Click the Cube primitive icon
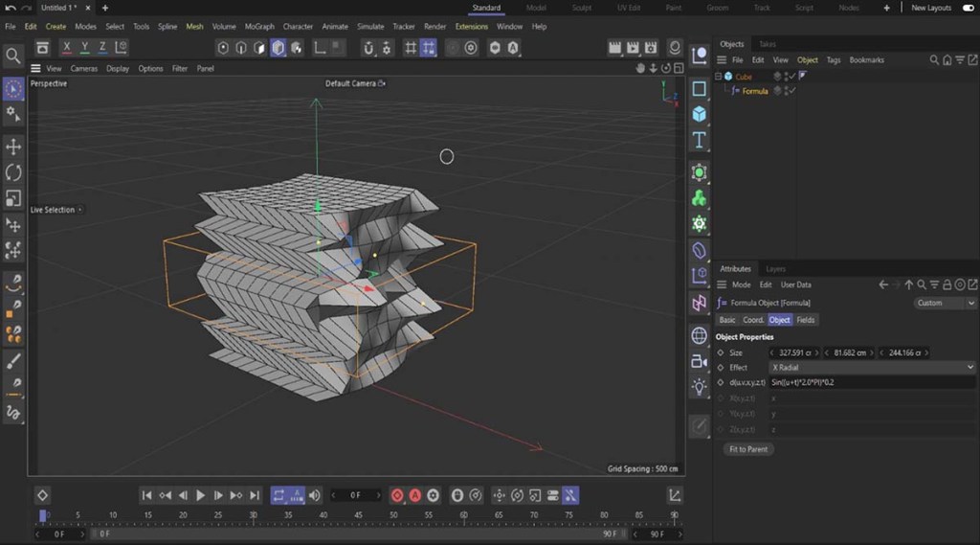980x545 pixels. pos(700,114)
